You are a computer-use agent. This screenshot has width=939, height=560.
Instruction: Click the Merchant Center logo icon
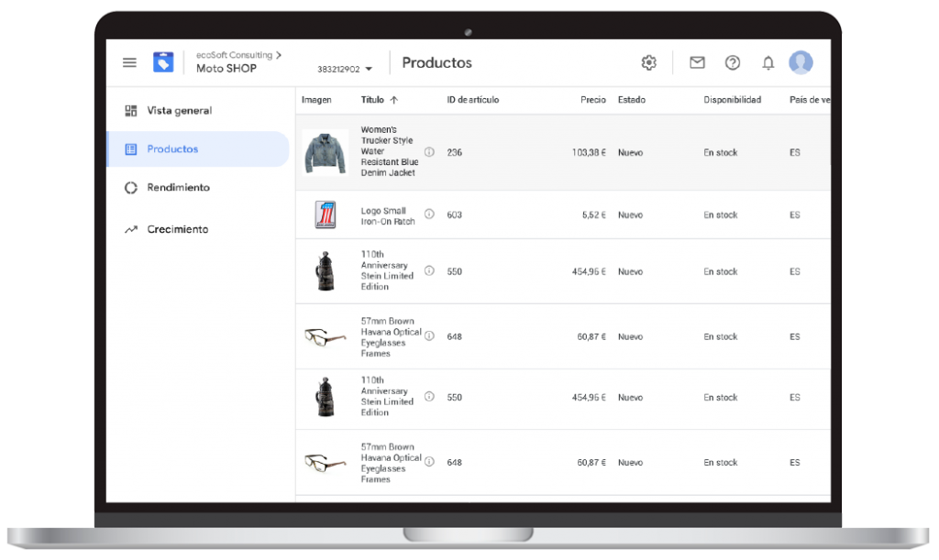[x=163, y=62]
